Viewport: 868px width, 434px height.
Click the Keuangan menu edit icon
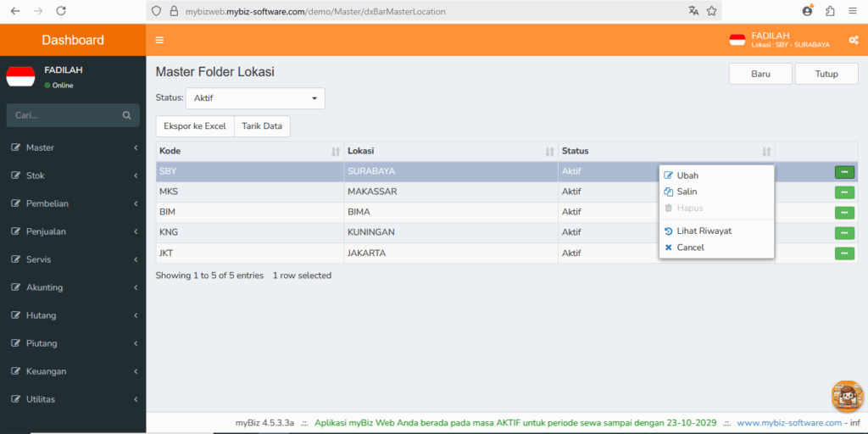point(15,371)
